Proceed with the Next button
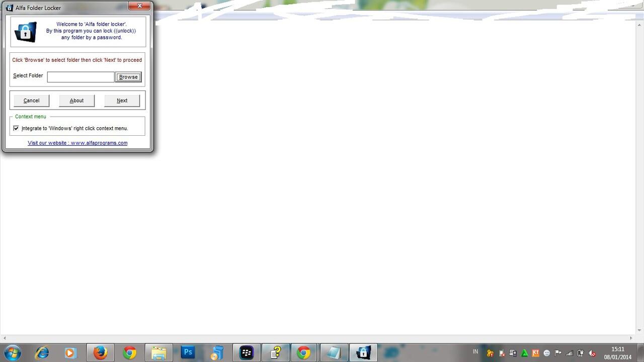This screenshot has height=362, width=644. 122,101
